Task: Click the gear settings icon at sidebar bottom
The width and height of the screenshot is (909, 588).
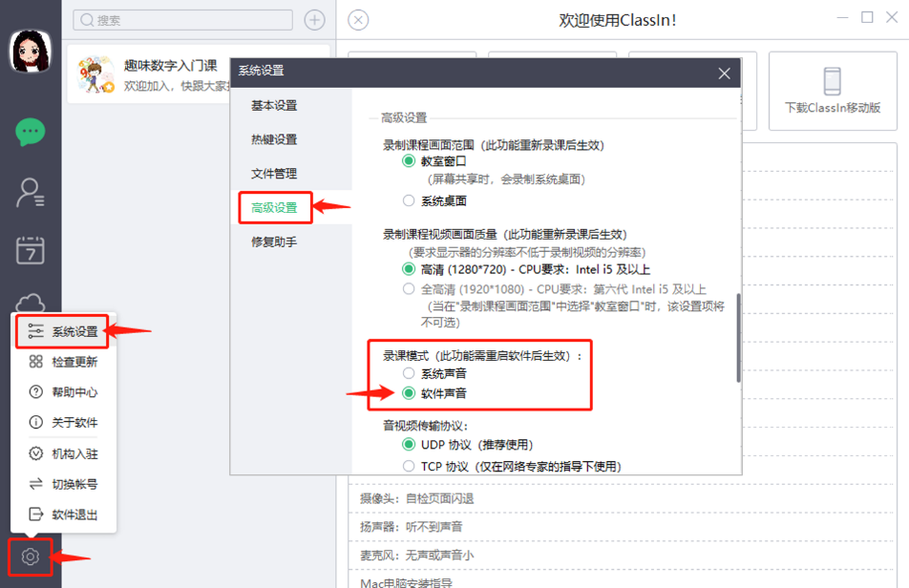Action: tap(31, 557)
